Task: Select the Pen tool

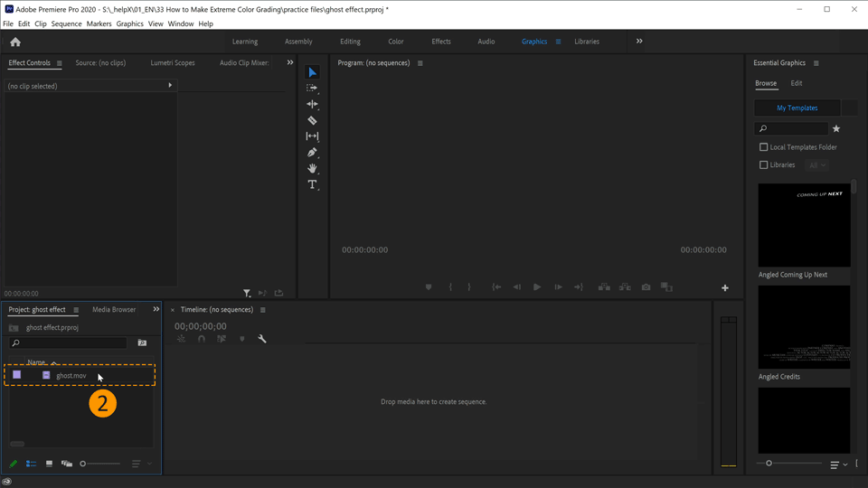Action: pos(312,152)
